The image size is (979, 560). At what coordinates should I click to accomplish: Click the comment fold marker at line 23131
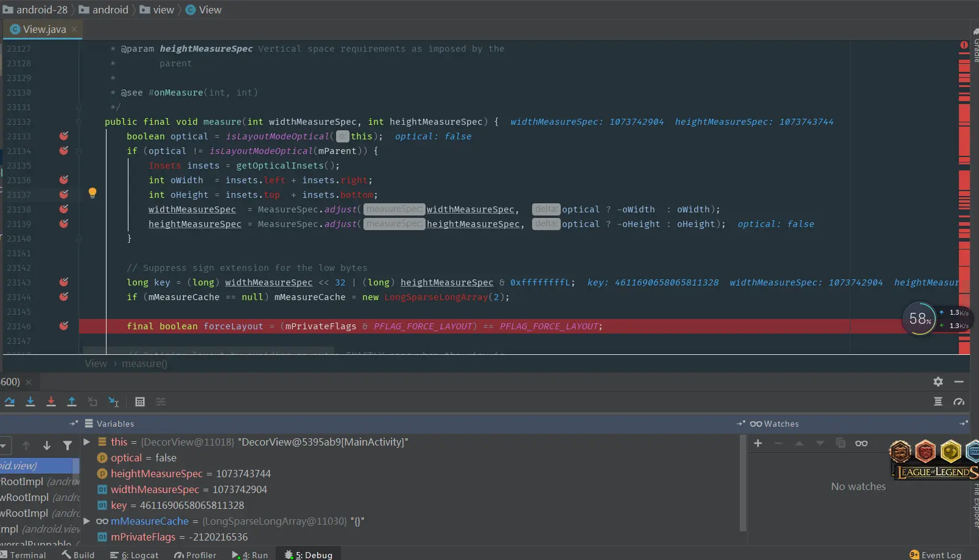[79, 107]
